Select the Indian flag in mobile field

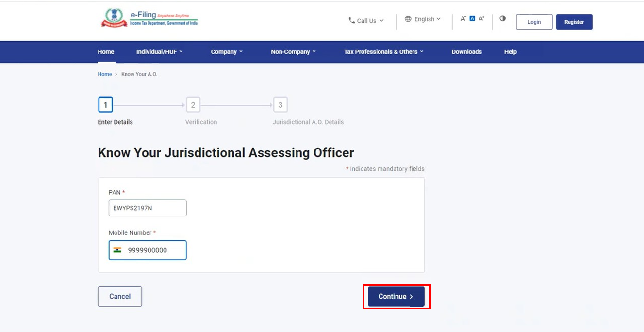[118, 249]
